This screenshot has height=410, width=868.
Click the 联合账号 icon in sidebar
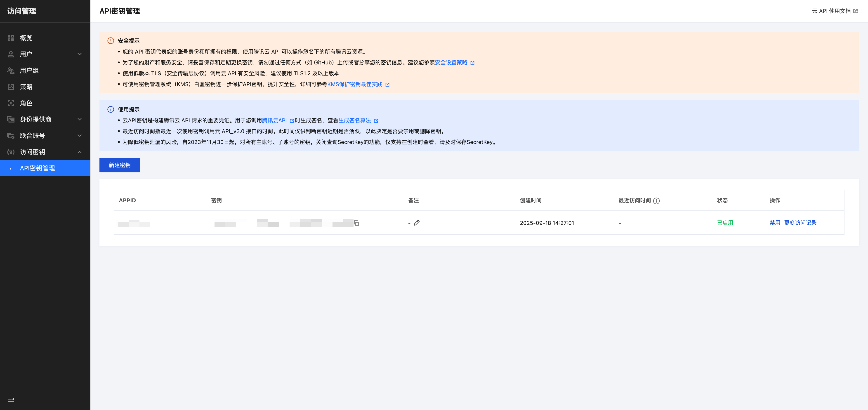(x=11, y=135)
